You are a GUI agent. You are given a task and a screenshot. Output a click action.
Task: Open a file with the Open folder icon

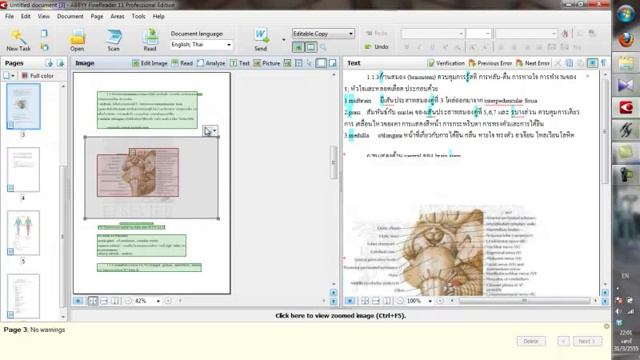click(77, 37)
